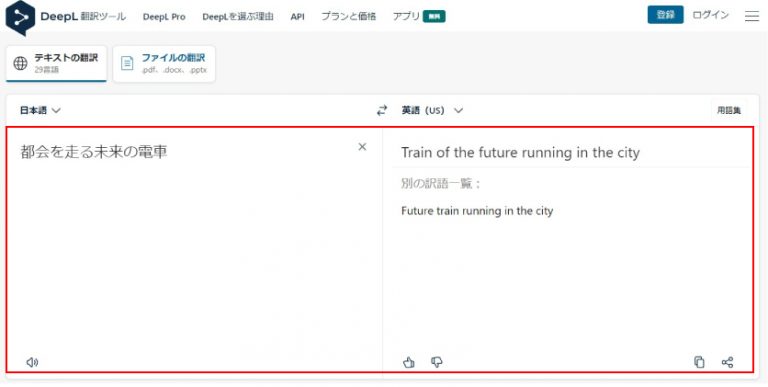Share the translation
Image resolution: width=768 pixels, height=387 pixels.
point(727,363)
